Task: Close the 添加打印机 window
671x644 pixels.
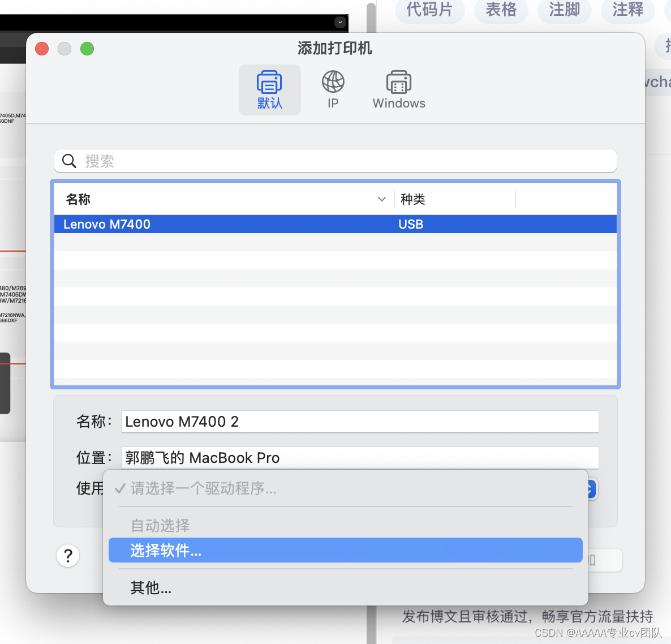Action: click(x=42, y=49)
